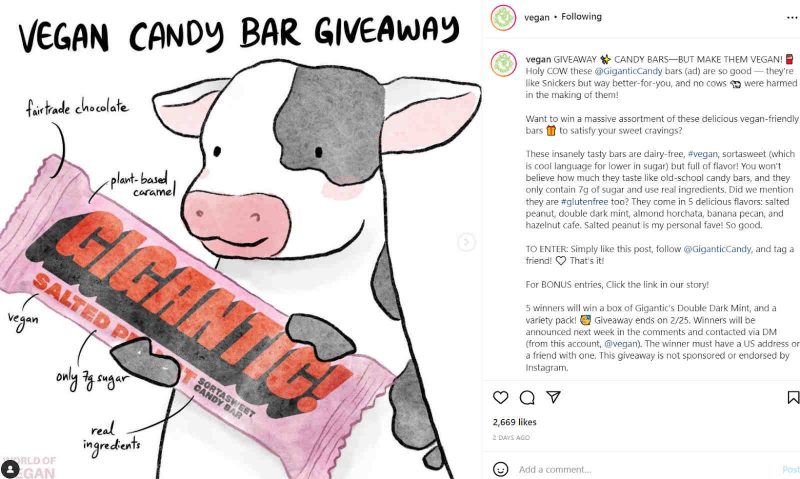The image size is (800, 479).
Task: Advance to the next carousel image arrow
Action: (x=466, y=242)
